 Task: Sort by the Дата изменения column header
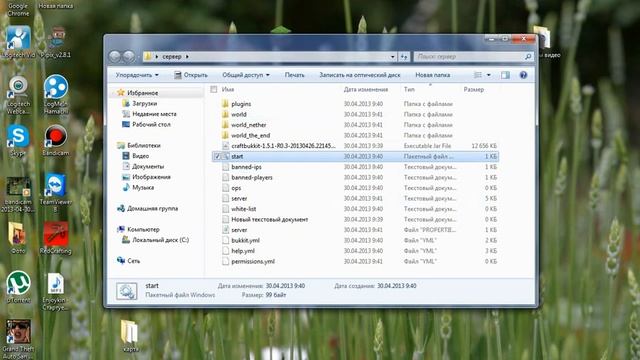(x=366, y=89)
